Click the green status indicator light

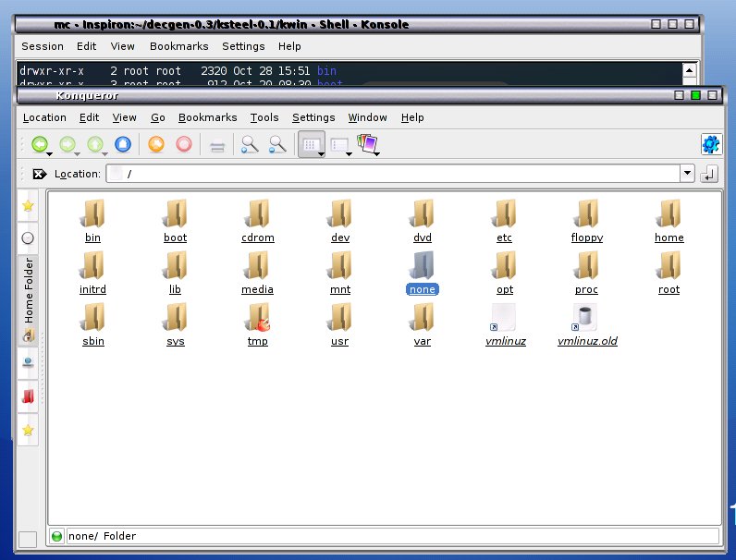point(56,536)
